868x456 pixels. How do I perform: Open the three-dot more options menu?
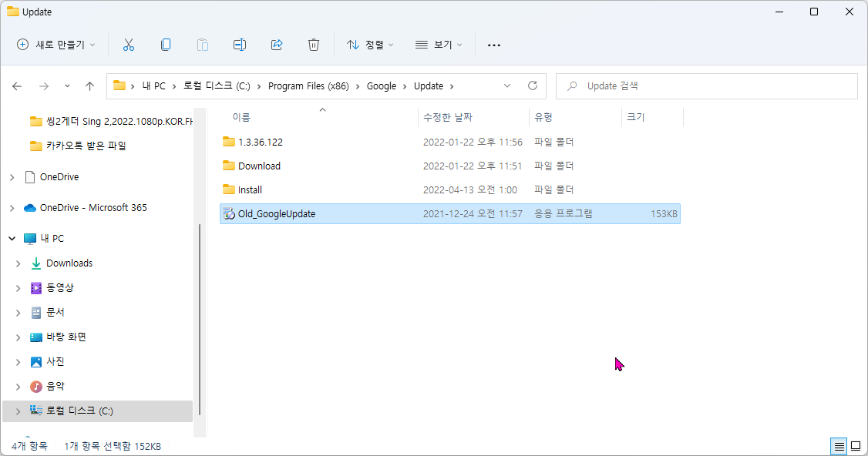[x=494, y=45]
